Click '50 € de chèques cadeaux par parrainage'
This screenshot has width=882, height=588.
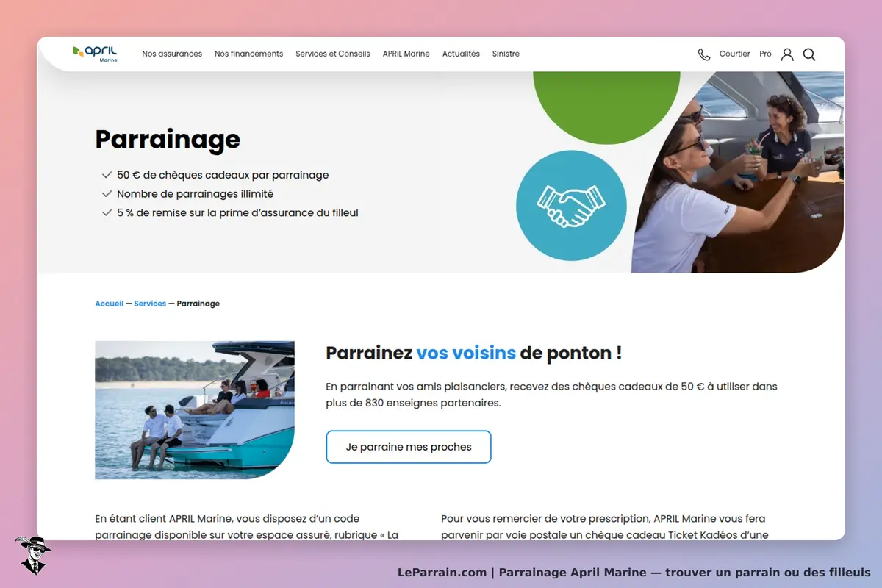tap(223, 175)
